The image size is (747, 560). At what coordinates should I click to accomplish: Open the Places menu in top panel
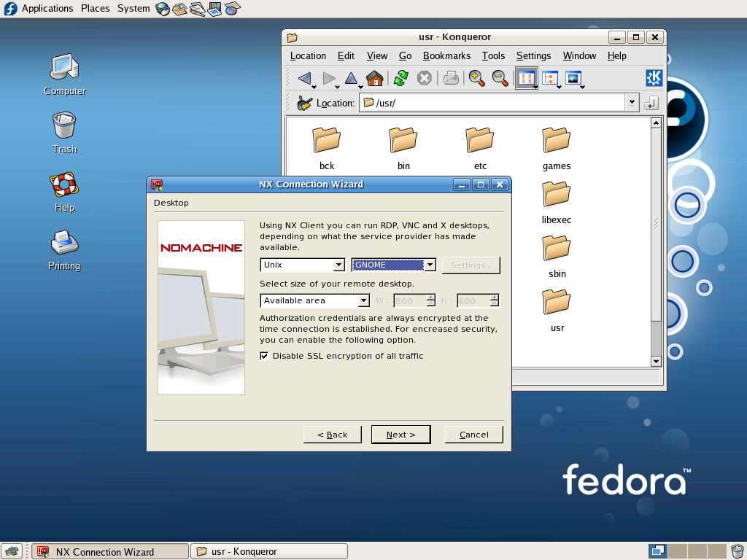[x=95, y=9]
